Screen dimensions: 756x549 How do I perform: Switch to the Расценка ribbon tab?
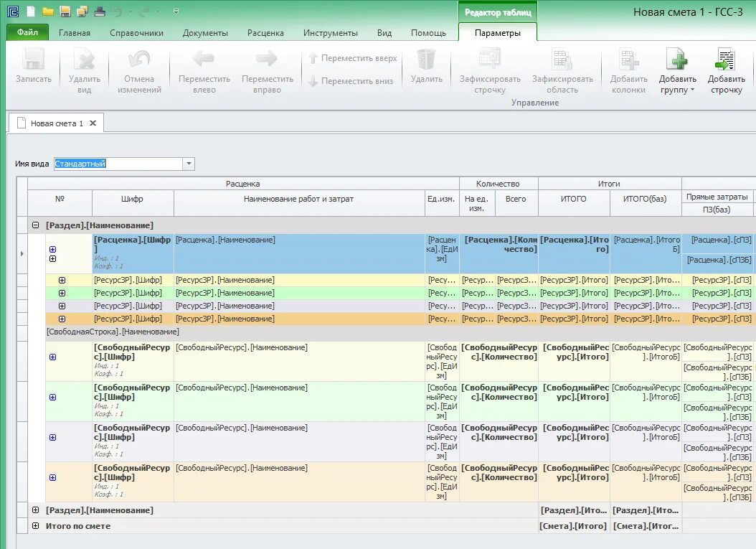tap(265, 33)
